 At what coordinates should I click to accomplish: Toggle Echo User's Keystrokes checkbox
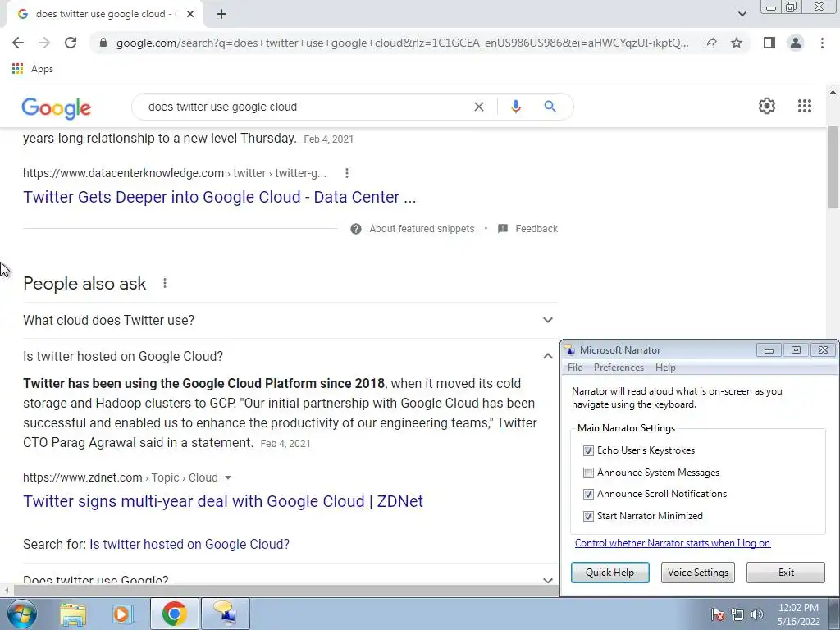point(588,450)
